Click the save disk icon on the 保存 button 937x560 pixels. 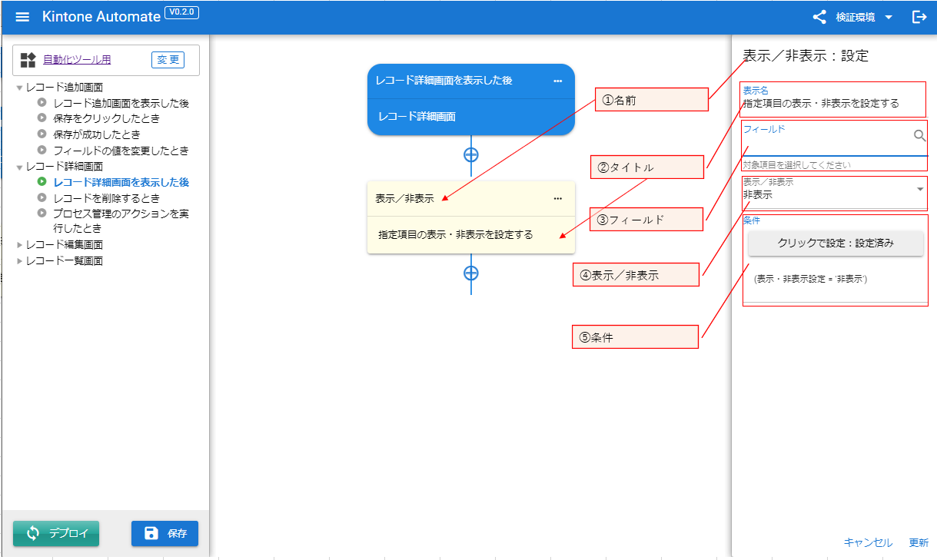151,533
